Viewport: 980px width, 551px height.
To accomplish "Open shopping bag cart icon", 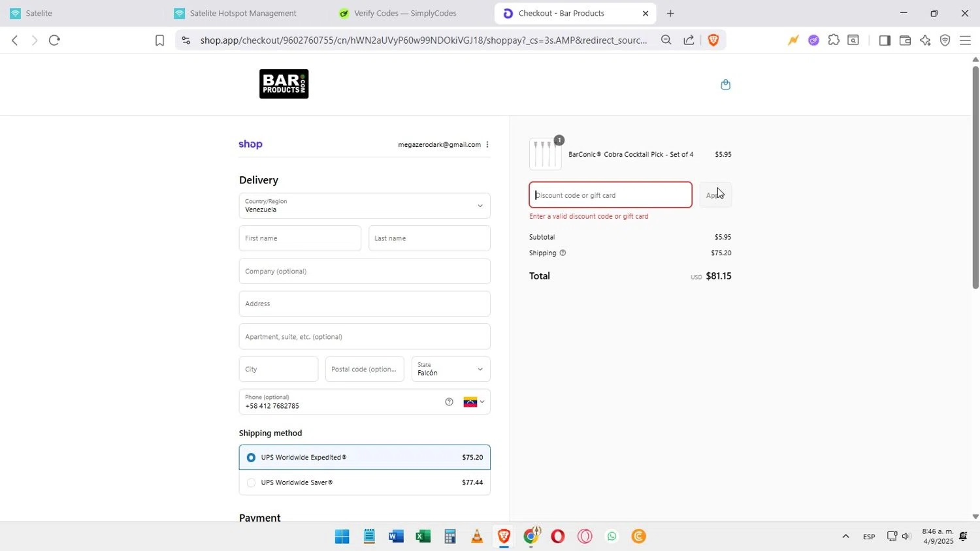I will coord(725,84).
